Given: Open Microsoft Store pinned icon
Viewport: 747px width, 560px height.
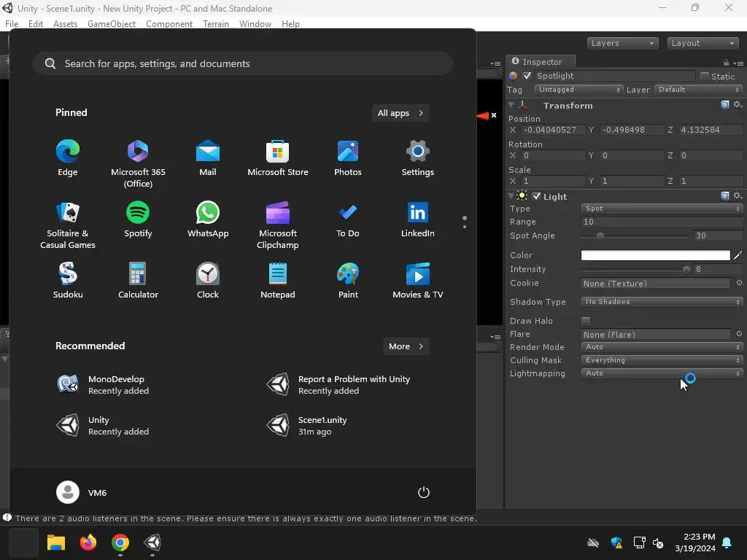Looking at the screenshot, I should pyautogui.click(x=278, y=158).
